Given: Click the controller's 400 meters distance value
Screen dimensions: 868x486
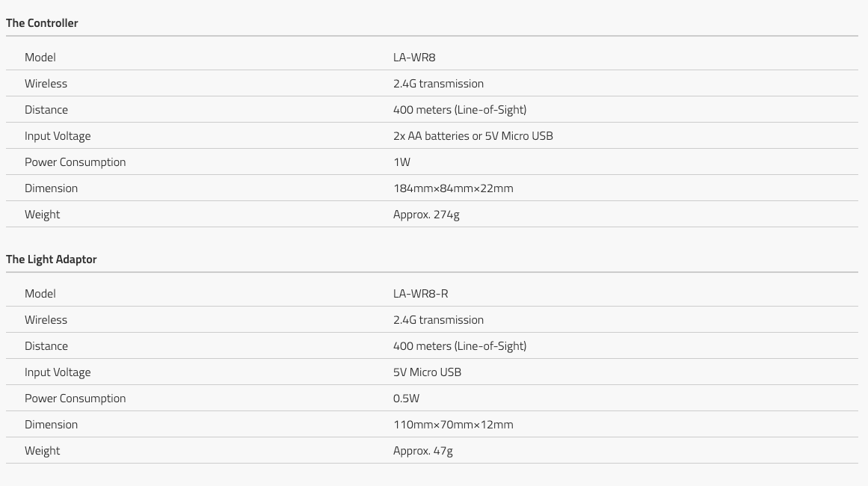Looking at the screenshot, I should 460,110.
